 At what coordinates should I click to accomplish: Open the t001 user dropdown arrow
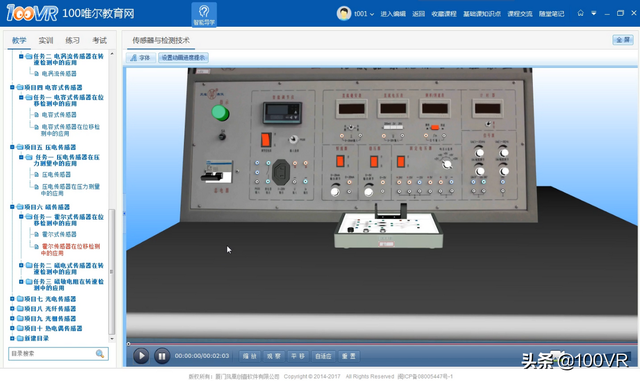372,14
